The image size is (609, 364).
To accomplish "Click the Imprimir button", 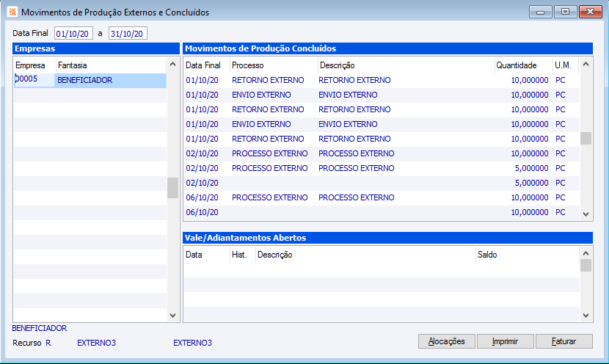I will (505, 341).
